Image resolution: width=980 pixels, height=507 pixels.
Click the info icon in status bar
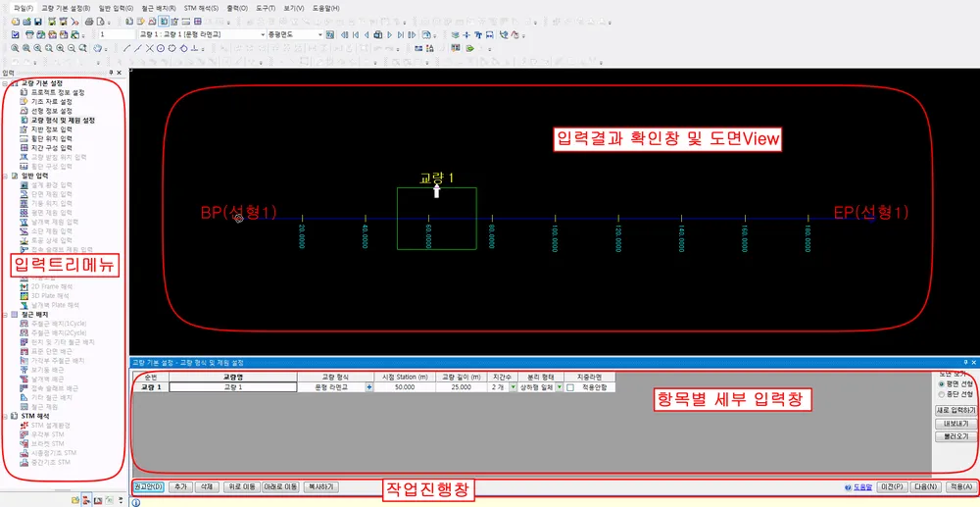tap(135, 502)
